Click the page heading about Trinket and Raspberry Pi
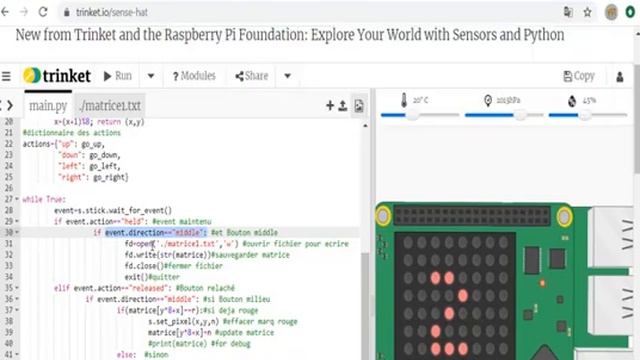 (290, 35)
